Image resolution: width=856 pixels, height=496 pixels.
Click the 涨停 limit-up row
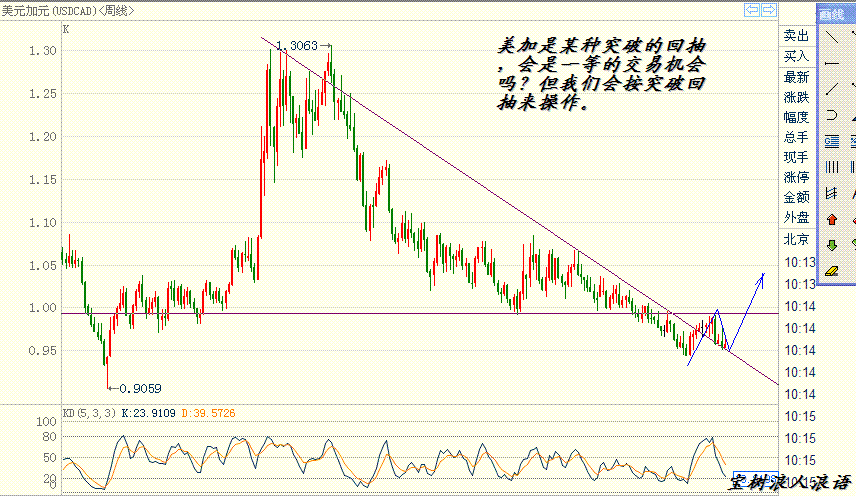point(796,177)
